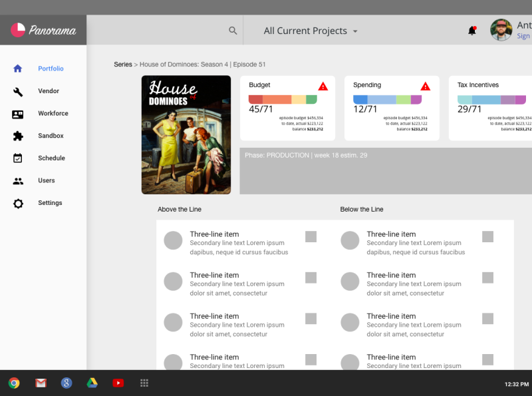
Task: Select the Sandbox puzzle piece icon
Action: coord(18,136)
